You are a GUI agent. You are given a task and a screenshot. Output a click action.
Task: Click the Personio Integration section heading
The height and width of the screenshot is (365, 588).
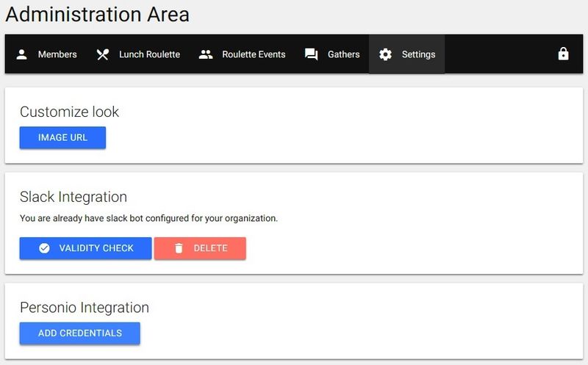click(x=84, y=308)
